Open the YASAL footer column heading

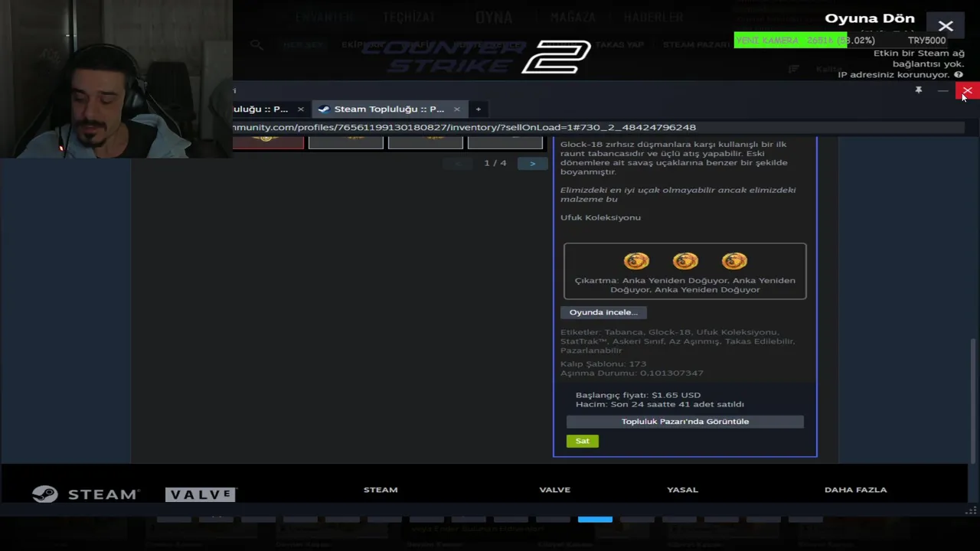click(x=682, y=490)
